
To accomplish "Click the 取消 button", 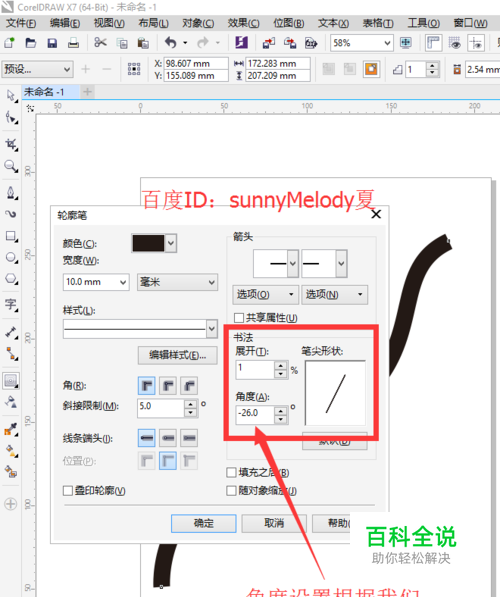I will click(274, 523).
